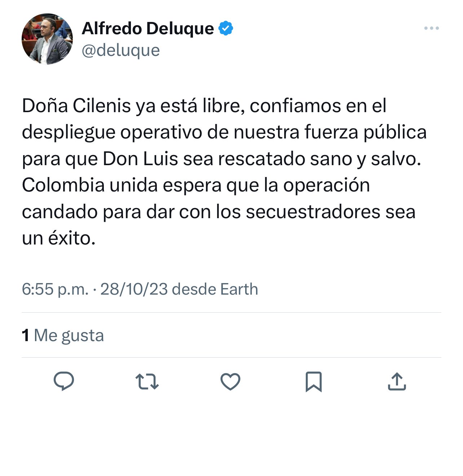463x476 pixels.
Task: Toggle the repost arrows icon
Action: [x=147, y=382]
